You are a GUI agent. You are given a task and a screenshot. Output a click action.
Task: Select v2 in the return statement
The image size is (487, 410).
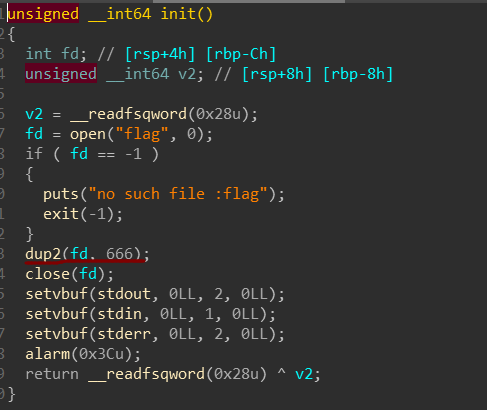(304, 374)
